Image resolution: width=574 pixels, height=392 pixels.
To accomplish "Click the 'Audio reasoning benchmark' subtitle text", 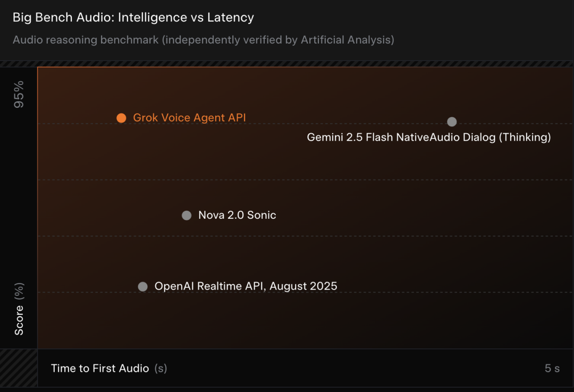I will point(85,40).
